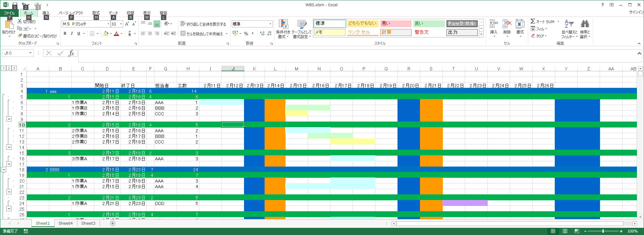Click outline level 2 button
The width and height of the screenshot is (644, 235).
9,68
